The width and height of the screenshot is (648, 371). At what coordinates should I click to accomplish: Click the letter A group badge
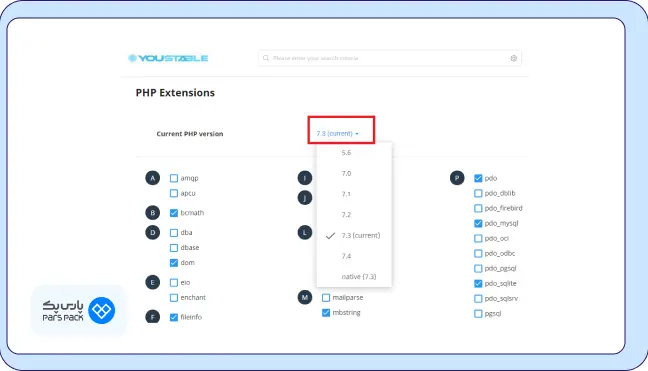(x=152, y=178)
